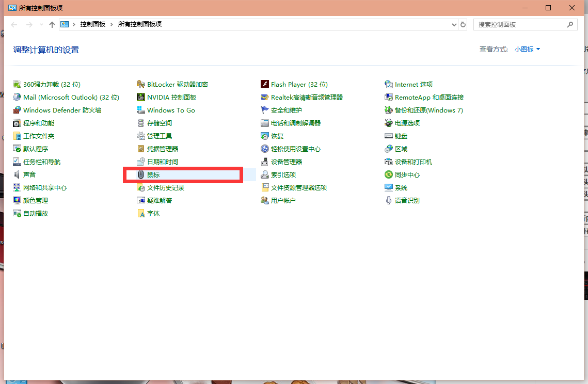Open the 键盘 (Keyboard) icon
Image resolution: width=588 pixels, height=384 pixels.
[389, 136]
